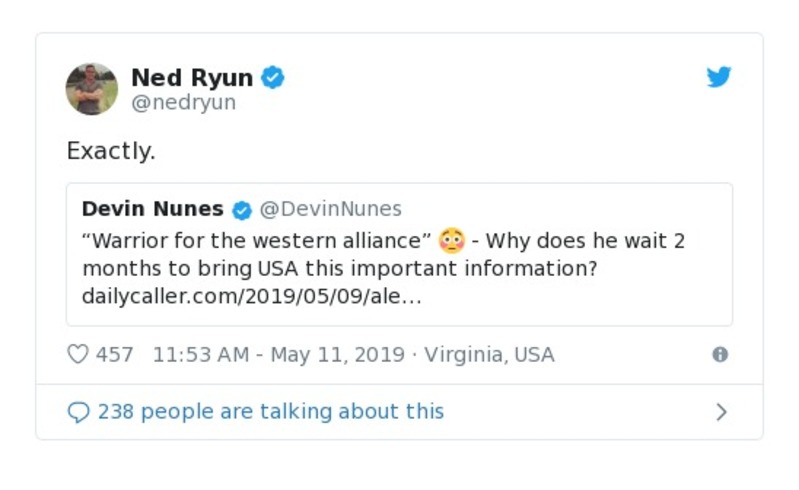
Task: Click Devin Nunes' verified checkmark badge
Action: (x=241, y=209)
